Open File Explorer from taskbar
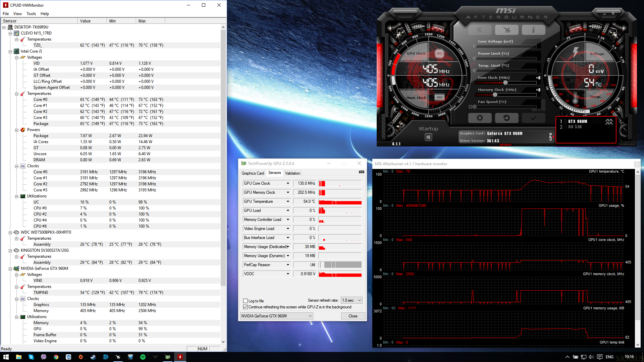 (x=18, y=357)
